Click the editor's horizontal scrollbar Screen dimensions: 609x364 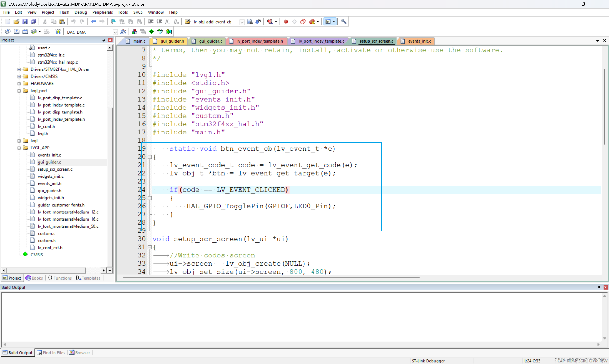coord(270,278)
